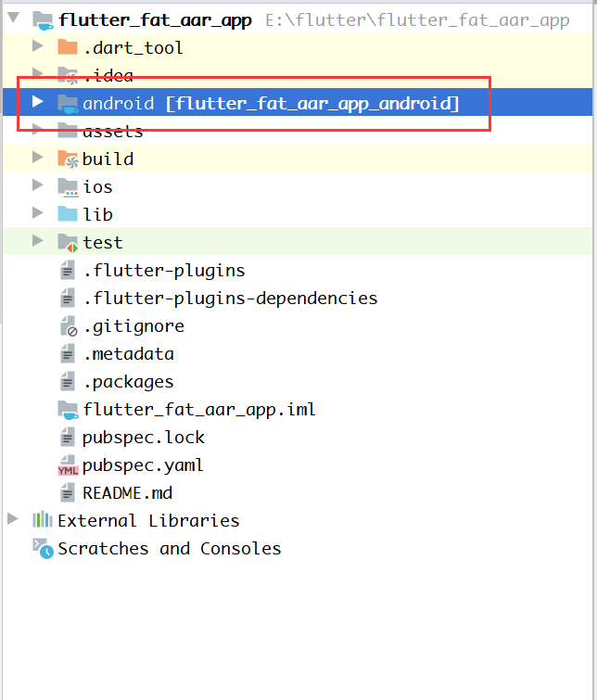Click the .flutter-plugins file icon
The width and height of the screenshot is (597, 700).
[68, 270]
